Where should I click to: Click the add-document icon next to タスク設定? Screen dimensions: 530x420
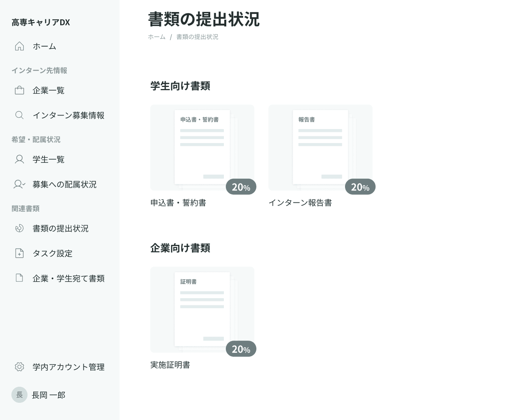tap(19, 253)
